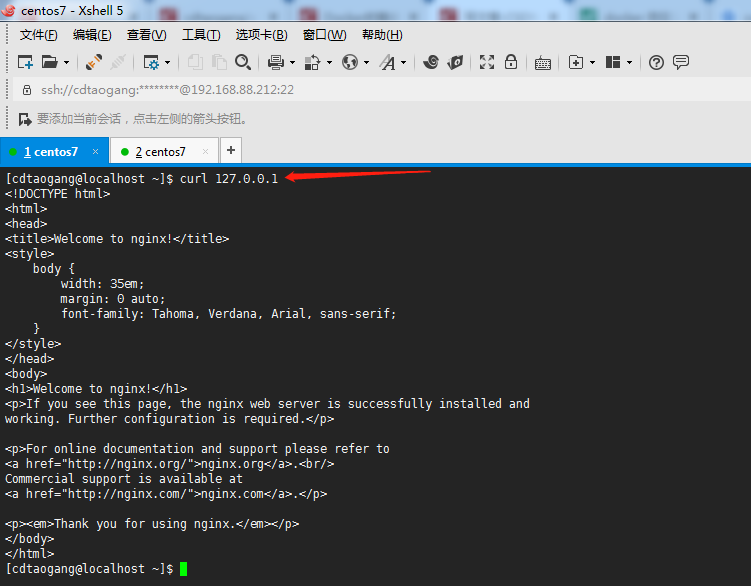The width and height of the screenshot is (751, 586).
Task: Expand the New tab dropdown arrow
Action: click(592, 62)
